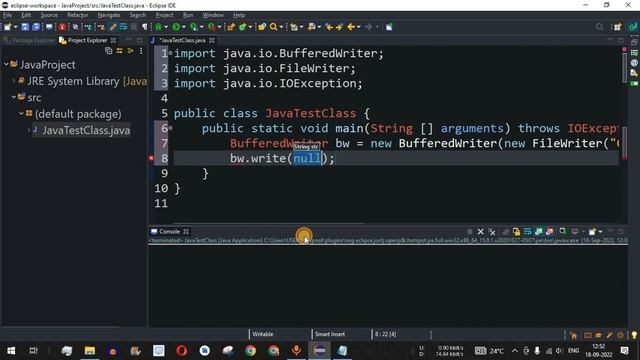Viewport: 640px width, 360px height.
Task: Open the Back history dropdown arrow
Action: coord(359,27)
